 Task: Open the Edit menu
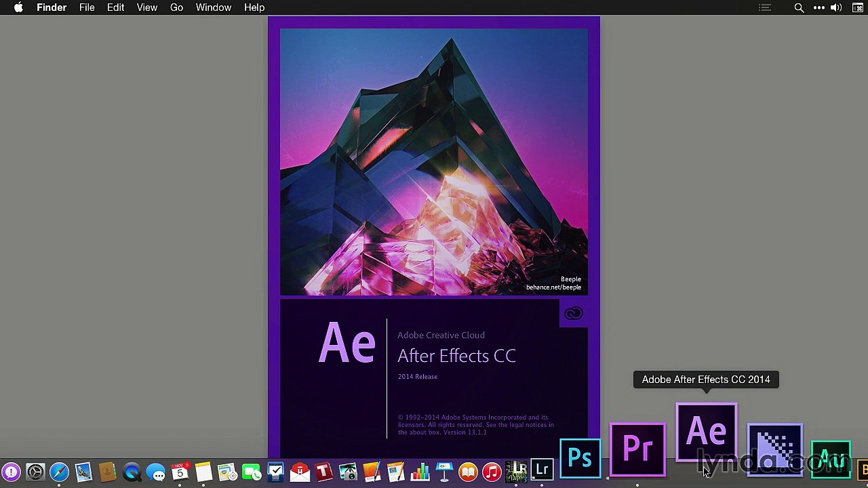(x=115, y=7)
